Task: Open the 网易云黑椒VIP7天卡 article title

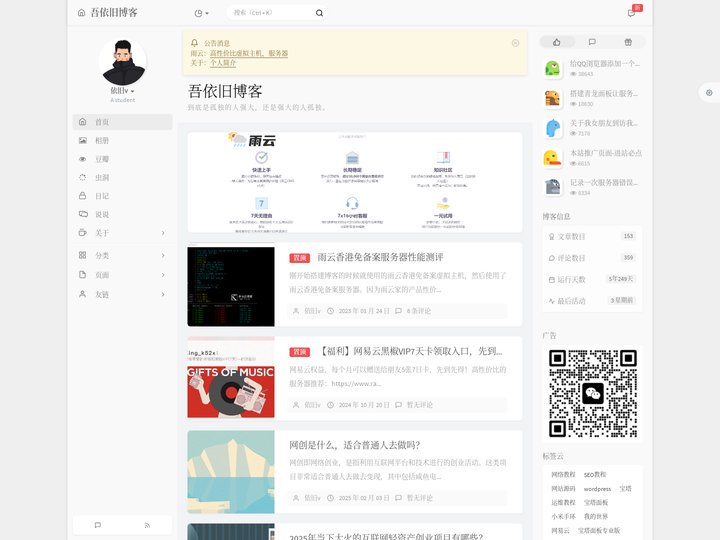Action: pos(410,351)
